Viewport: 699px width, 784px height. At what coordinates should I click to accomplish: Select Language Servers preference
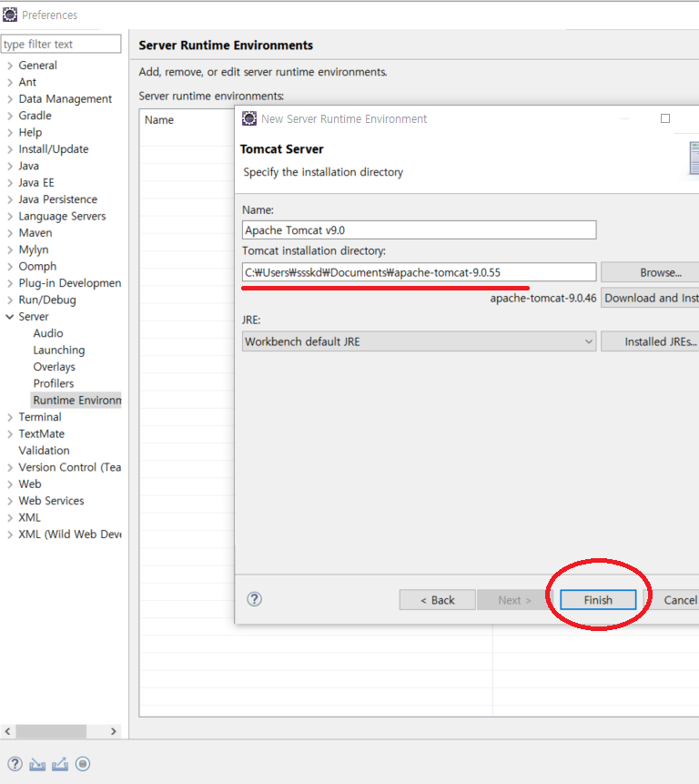(62, 216)
